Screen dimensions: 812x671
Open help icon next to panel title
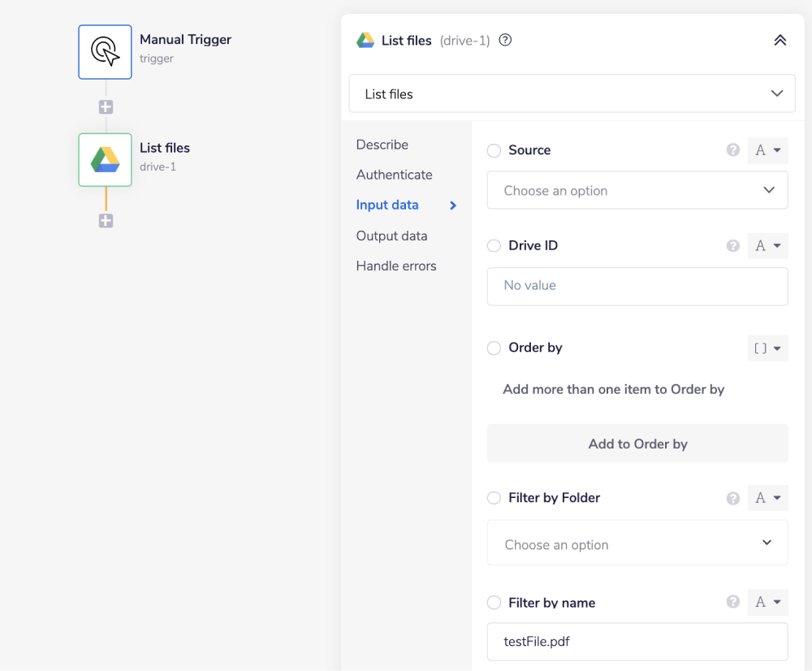pos(505,40)
